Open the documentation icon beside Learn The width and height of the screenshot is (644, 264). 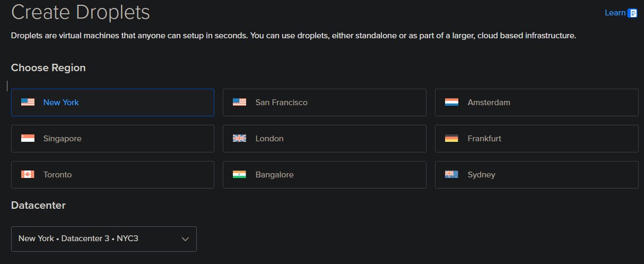pyautogui.click(x=632, y=13)
